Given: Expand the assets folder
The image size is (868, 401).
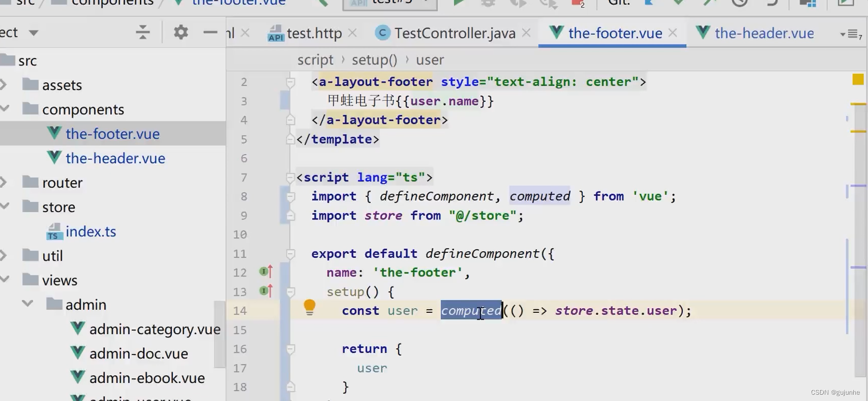Looking at the screenshot, I should click(4, 84).
